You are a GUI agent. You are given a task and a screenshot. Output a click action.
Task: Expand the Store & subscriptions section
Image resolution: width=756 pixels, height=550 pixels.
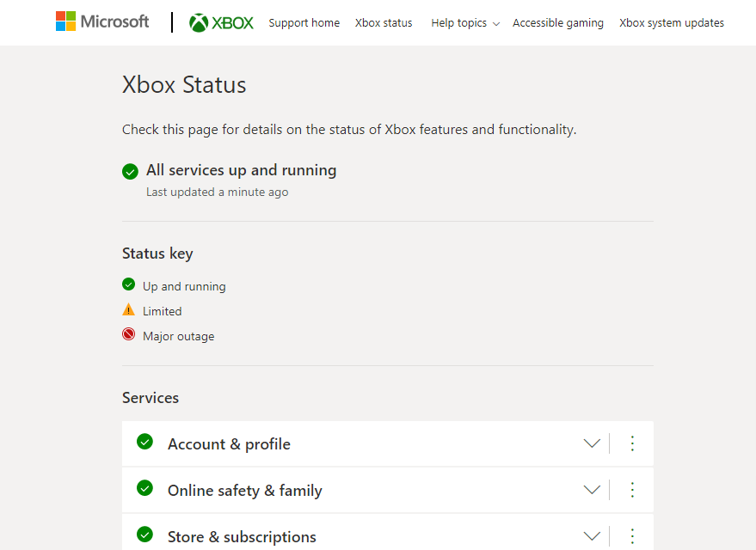(x=591, y=535)
